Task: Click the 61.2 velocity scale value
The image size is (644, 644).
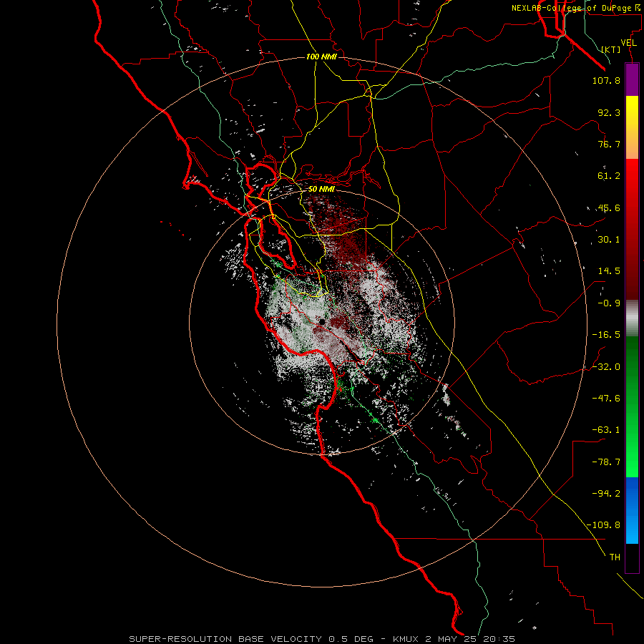Action: click(x=609, y=176)
